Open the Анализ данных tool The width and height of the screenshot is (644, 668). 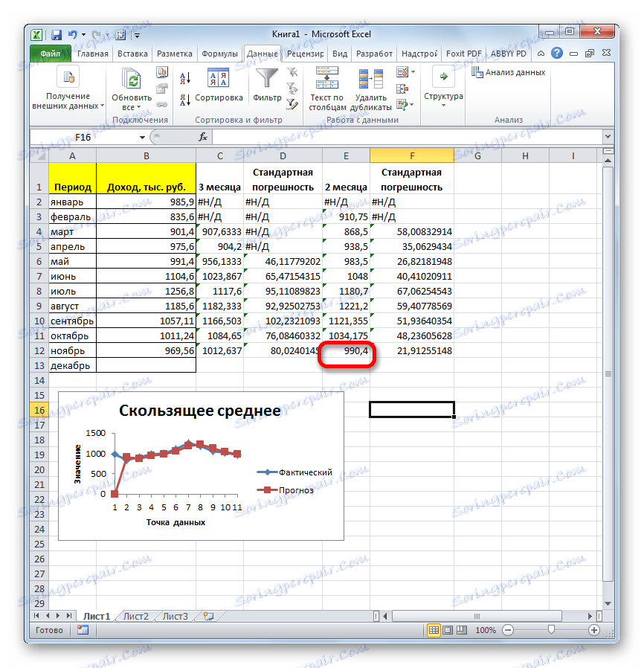[513, 72]
